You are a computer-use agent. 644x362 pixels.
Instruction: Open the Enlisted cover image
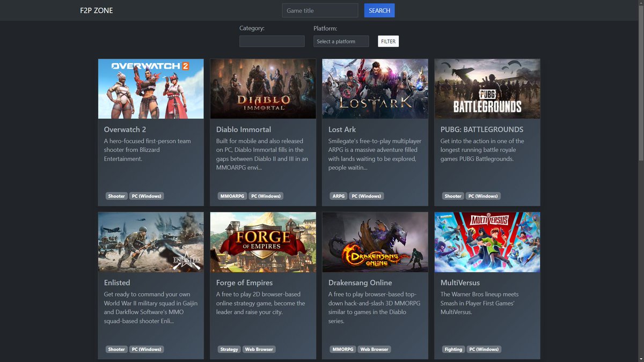(151, 242)
